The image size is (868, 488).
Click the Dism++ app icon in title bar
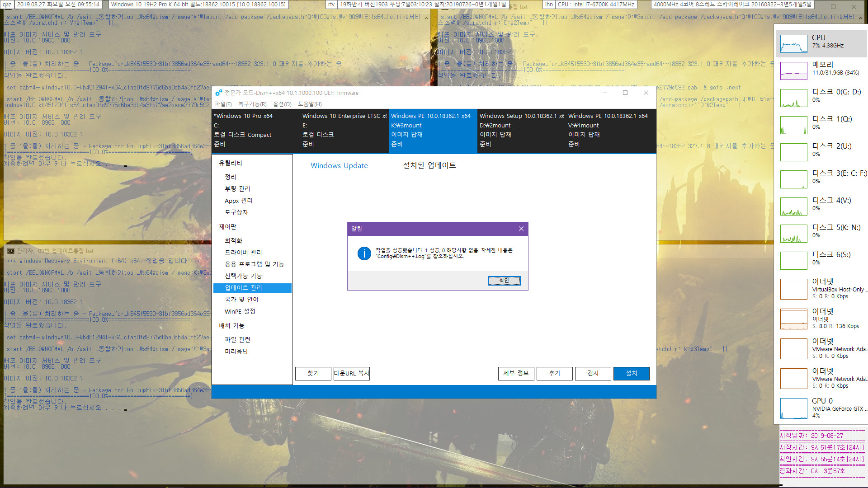tap(218, 93)
